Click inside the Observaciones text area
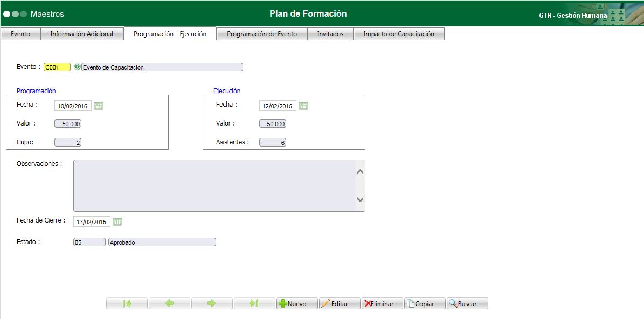Screen dimensions: 644x319 pos(214,185)
